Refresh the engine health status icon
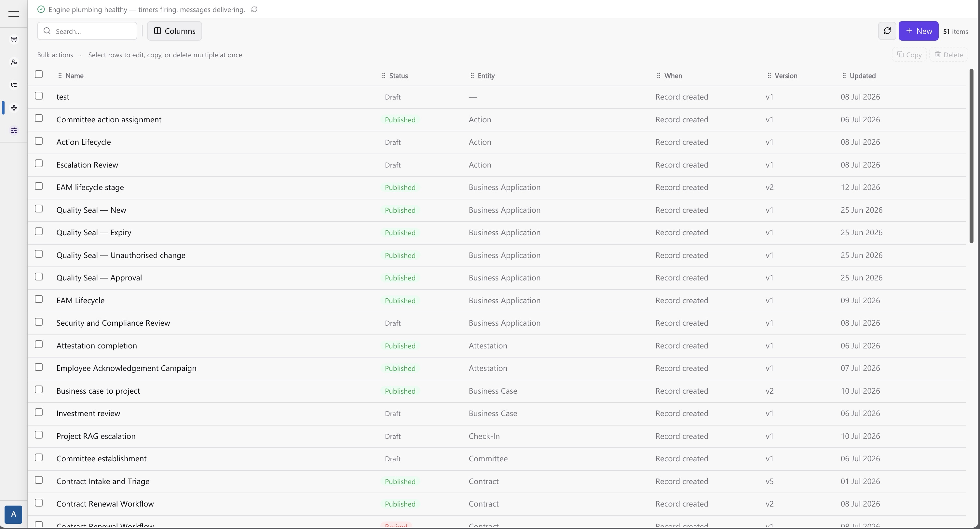This screenshot has width=980, height=529. [x=254, y=9]
